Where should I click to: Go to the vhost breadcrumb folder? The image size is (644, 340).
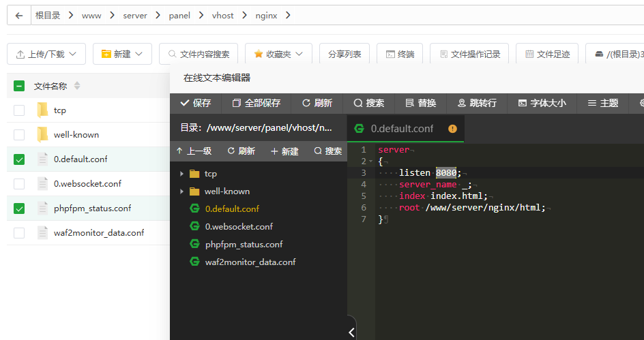[222, 16]
